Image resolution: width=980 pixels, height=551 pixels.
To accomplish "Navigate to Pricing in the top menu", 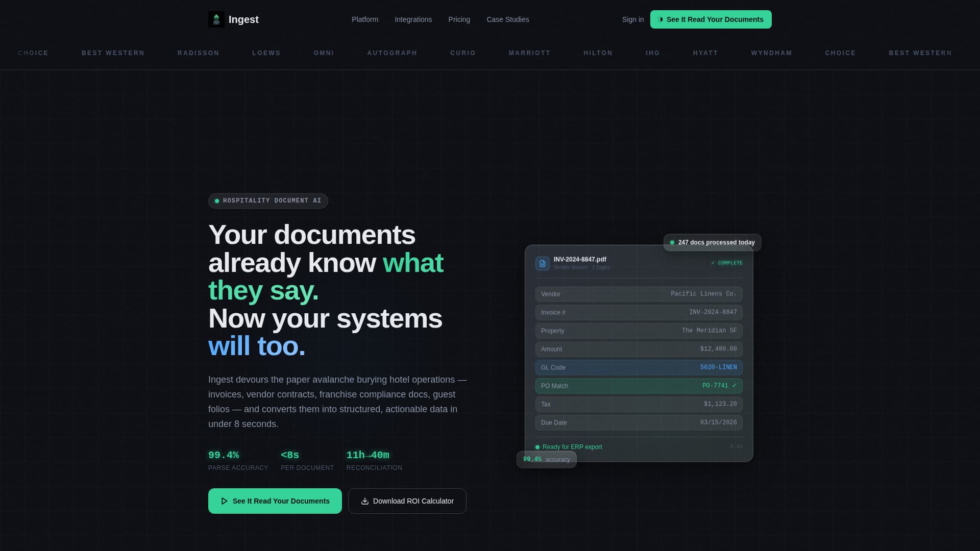I will point(459,19).
